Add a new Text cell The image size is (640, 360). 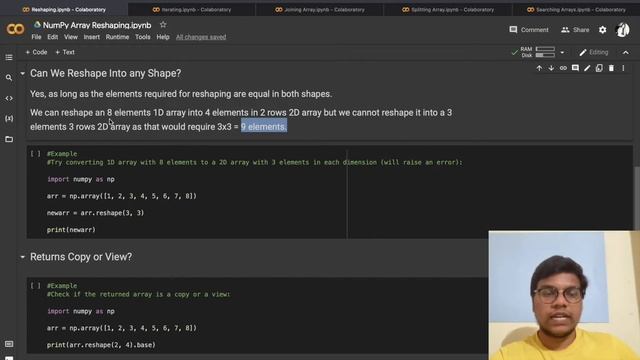(x=65, y=52)
